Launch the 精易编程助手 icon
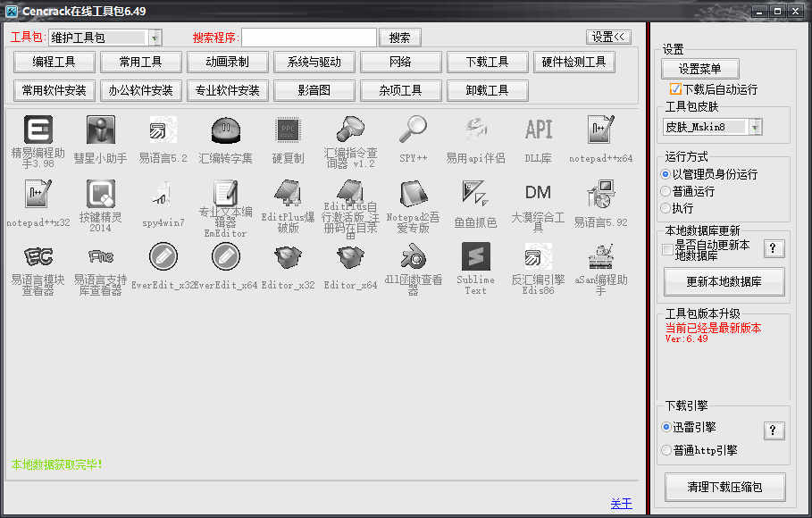The width and height of the screenshot is (812, 518). click(38, 130)
